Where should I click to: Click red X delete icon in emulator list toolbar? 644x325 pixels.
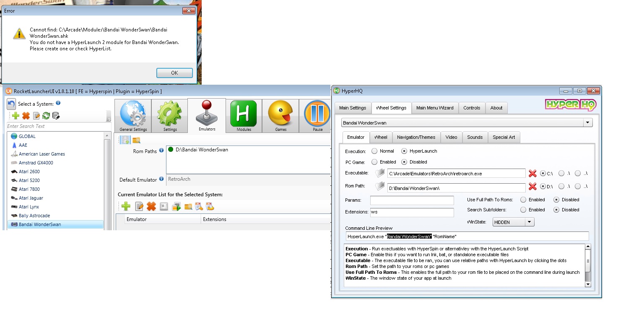tap(151, 206)
